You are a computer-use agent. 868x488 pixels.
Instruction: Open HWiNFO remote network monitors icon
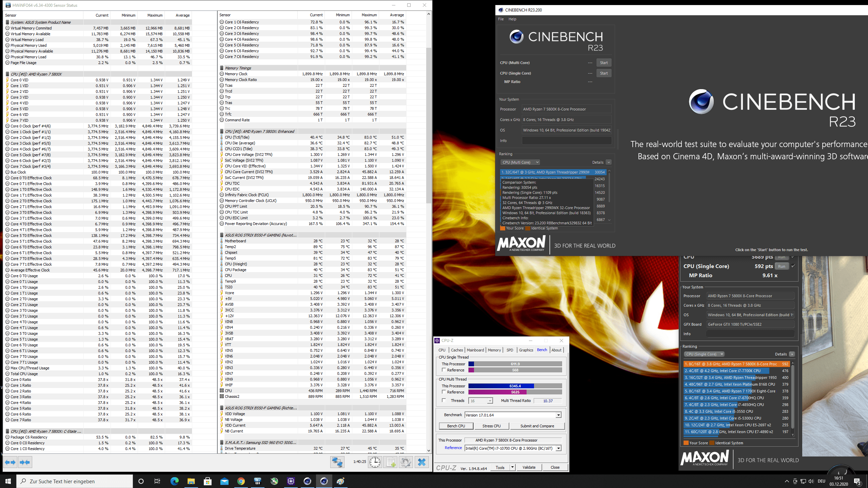click(337, 462)
